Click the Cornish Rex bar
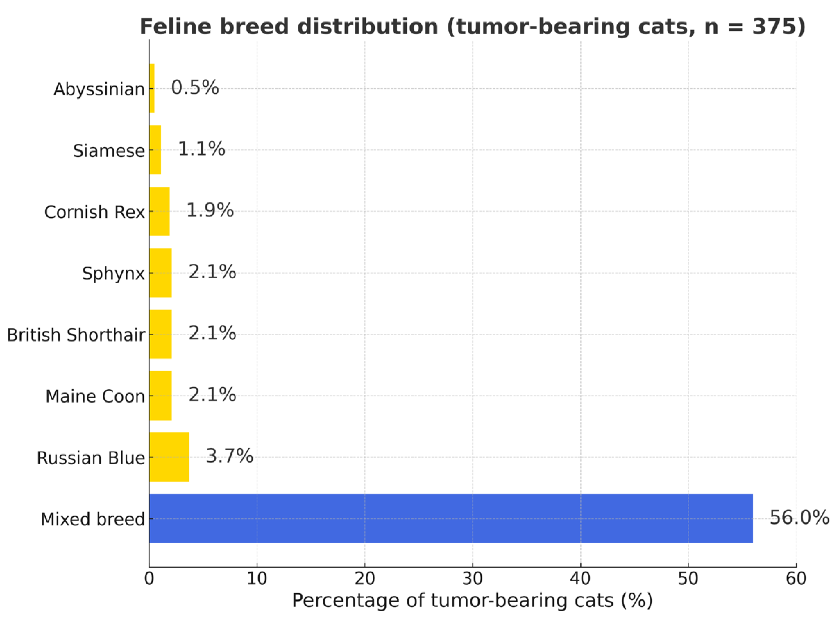This screenshot has width=840, height=622. (x=159, y=211)
